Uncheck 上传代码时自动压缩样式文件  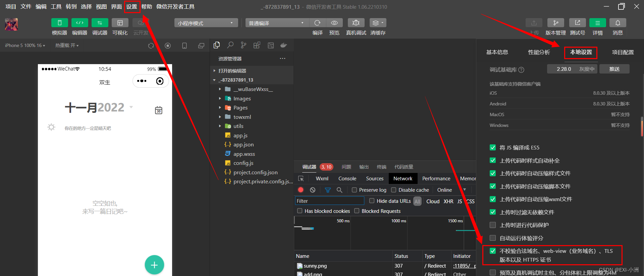(493, 173)
